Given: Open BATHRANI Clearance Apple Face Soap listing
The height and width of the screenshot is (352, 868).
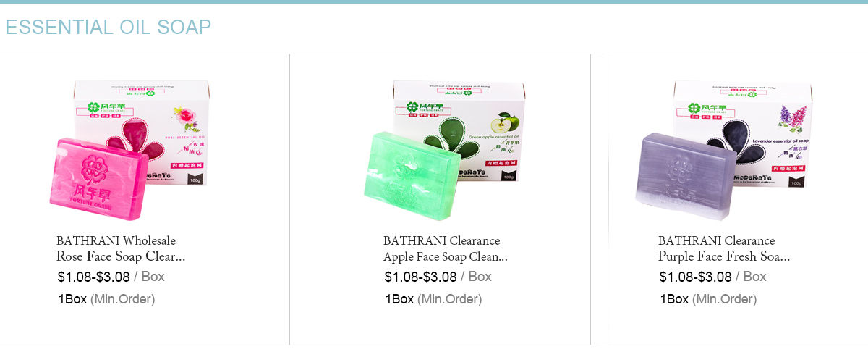Looking at the screenshot, I should (446, 248).
